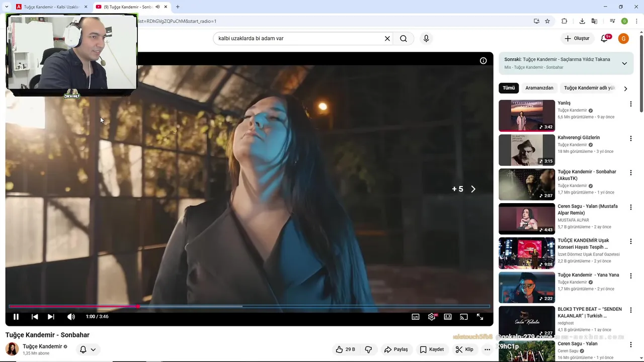
Task: Bookmark this page with star
Action: pos(547,21)
